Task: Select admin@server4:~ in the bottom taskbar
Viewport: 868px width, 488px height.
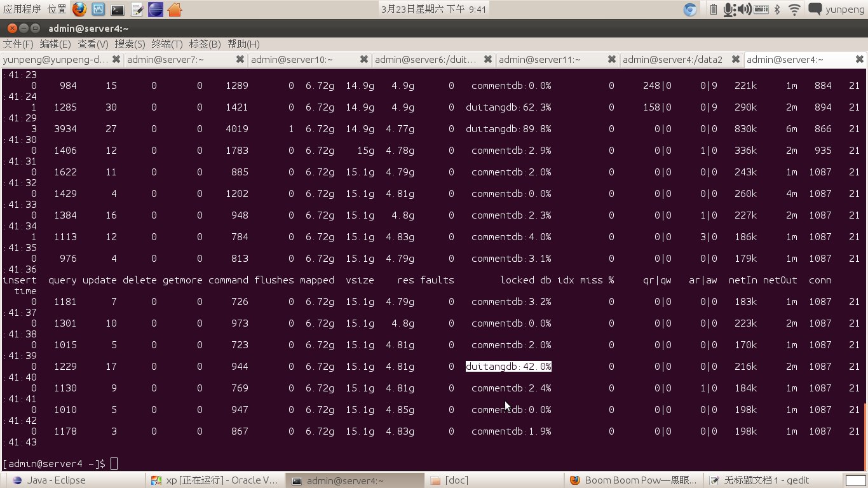Action: [354, 480]
